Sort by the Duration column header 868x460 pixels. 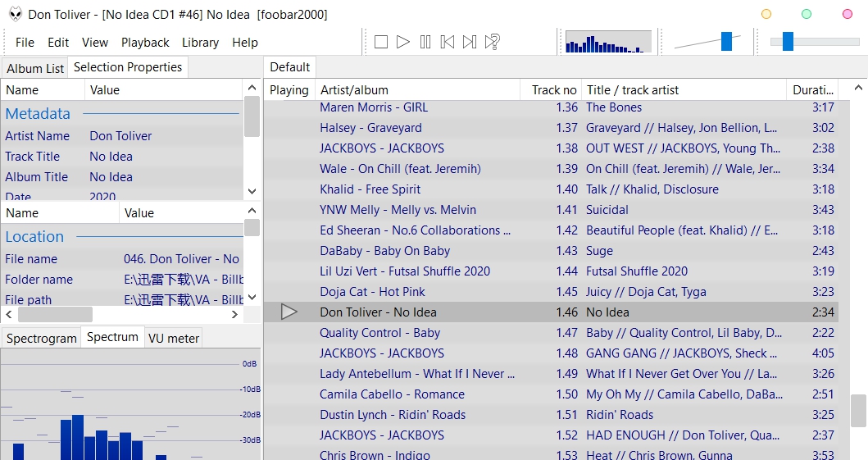pyautogui.click(x=812, y=90)
